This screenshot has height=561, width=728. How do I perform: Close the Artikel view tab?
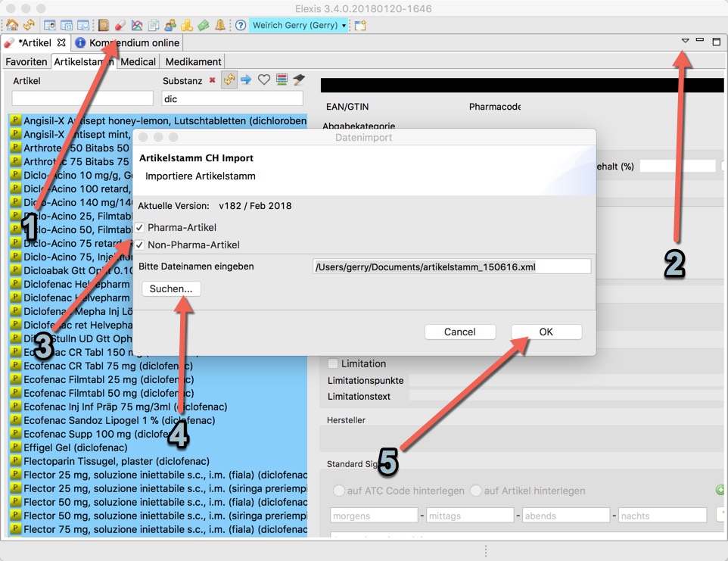[61, 42]
